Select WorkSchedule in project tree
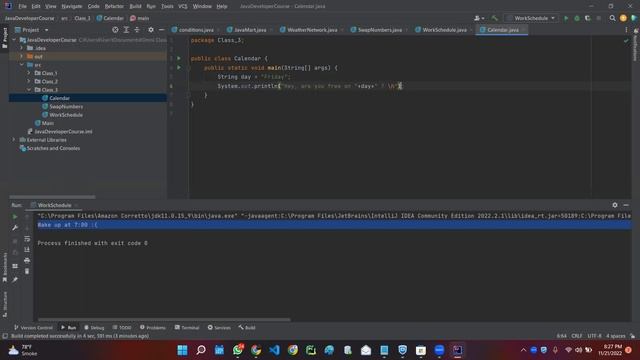This screenshot has height=360, width=640. [66, 115]
